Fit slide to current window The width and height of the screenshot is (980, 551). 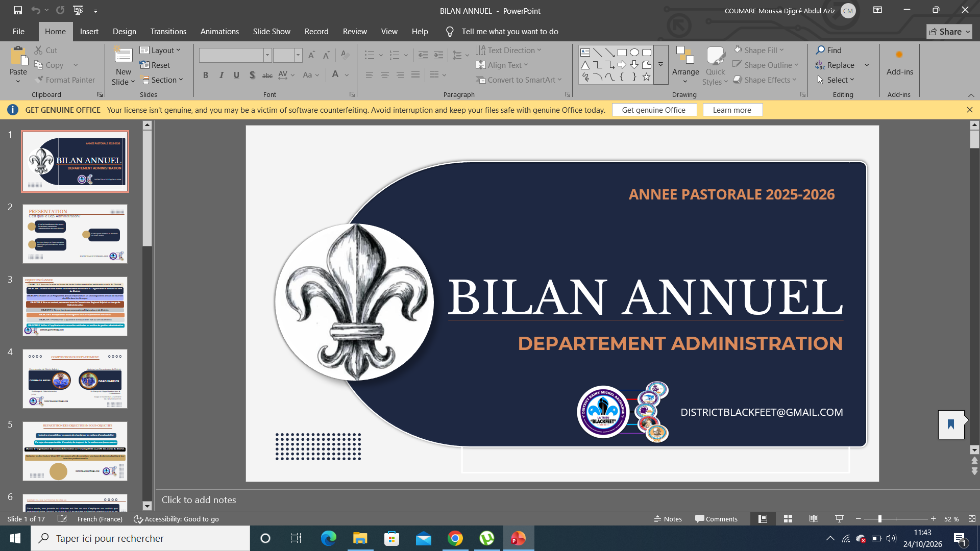[972, 519]
